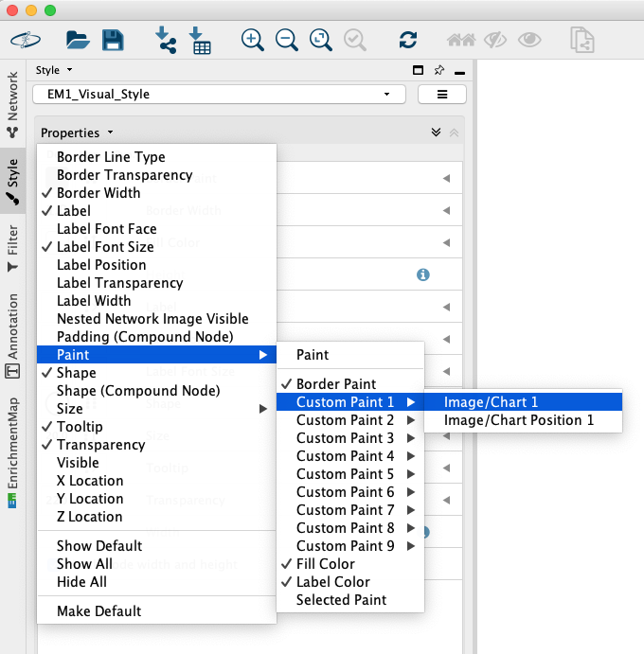Select Label Position property
Screen dimensions: 644x654
click(x=156, y=264)
